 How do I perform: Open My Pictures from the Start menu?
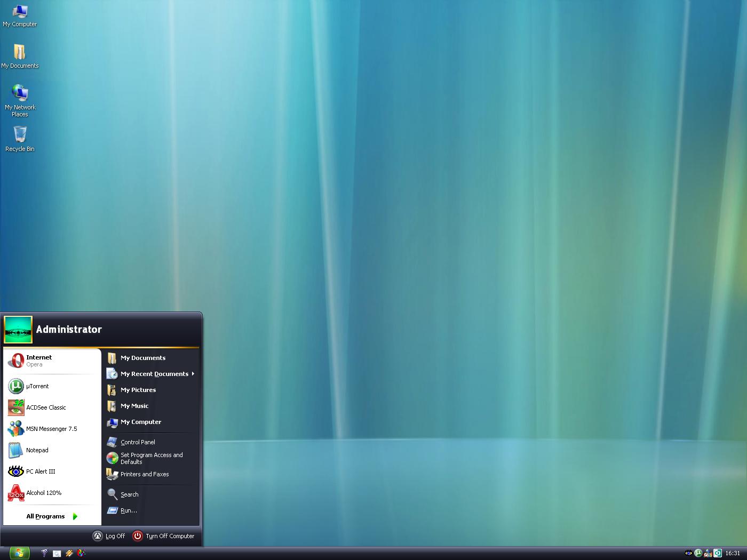[x=151, y=390]
